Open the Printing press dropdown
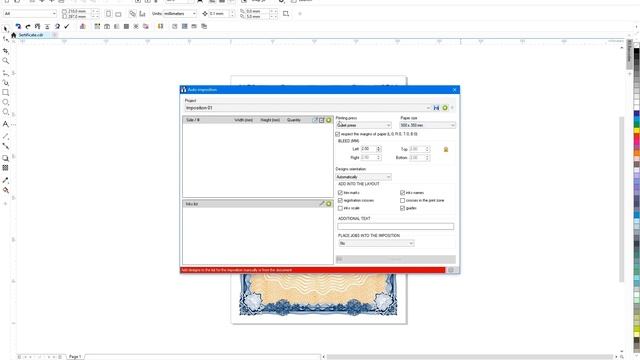The image size is (640, 360). point(363,125)
